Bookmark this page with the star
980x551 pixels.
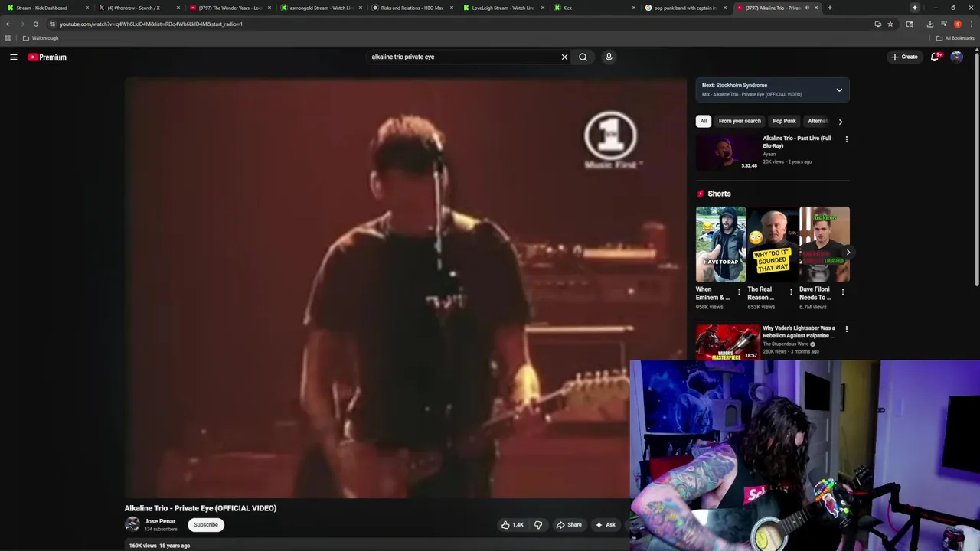pyautogui.click(x=890, y=24)
